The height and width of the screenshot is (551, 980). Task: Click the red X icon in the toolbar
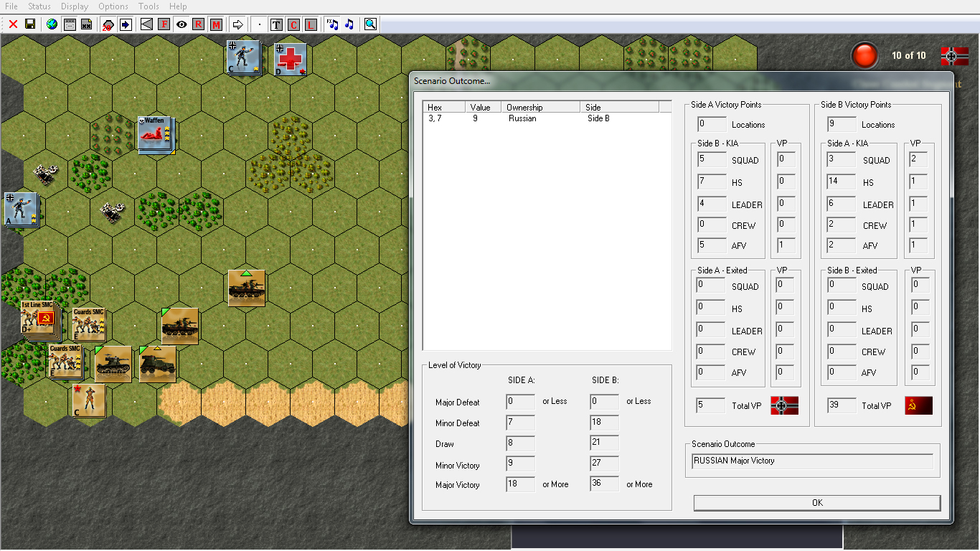click(13, 24)
